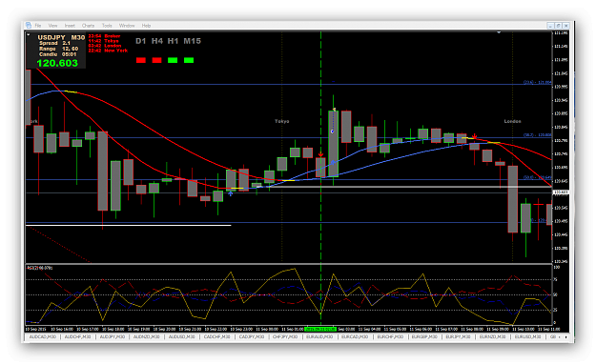Open the View menu

point(52,26)
